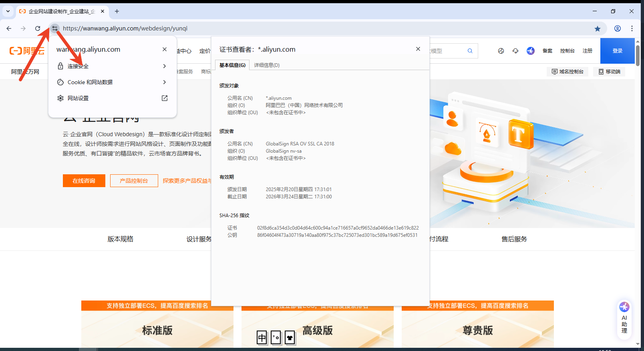This screenshot has height=351, width=644.
Task: Click the 探索更多产品权益 link
Action: (187, 181)
